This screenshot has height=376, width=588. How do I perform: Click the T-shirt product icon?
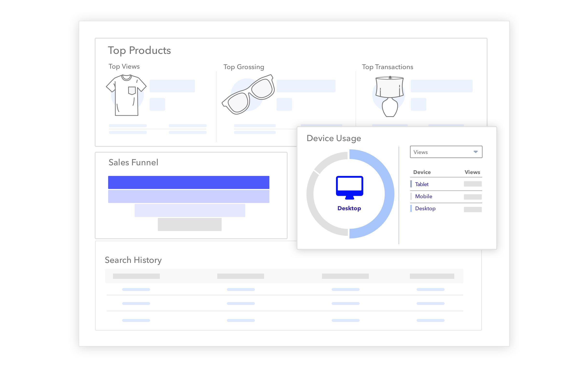tap(126, 95)
